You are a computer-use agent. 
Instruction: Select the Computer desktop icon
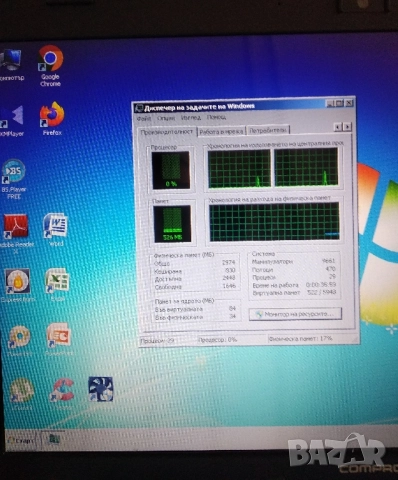point(11,65)
